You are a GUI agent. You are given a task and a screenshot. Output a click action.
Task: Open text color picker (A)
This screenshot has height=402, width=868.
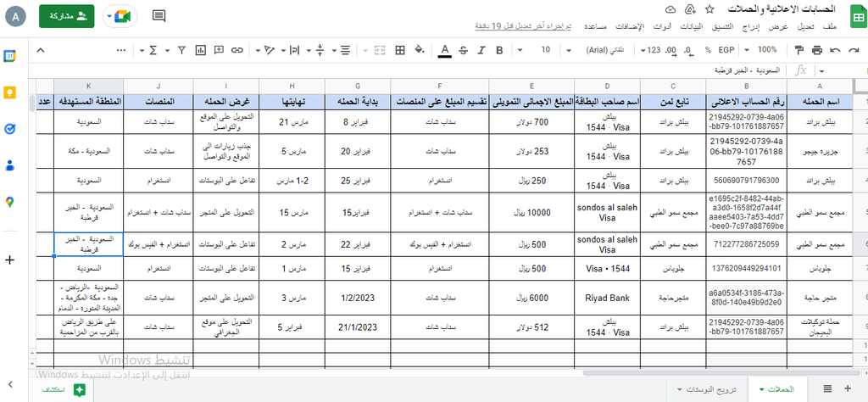pyautogui.click(x=444, y=50)
